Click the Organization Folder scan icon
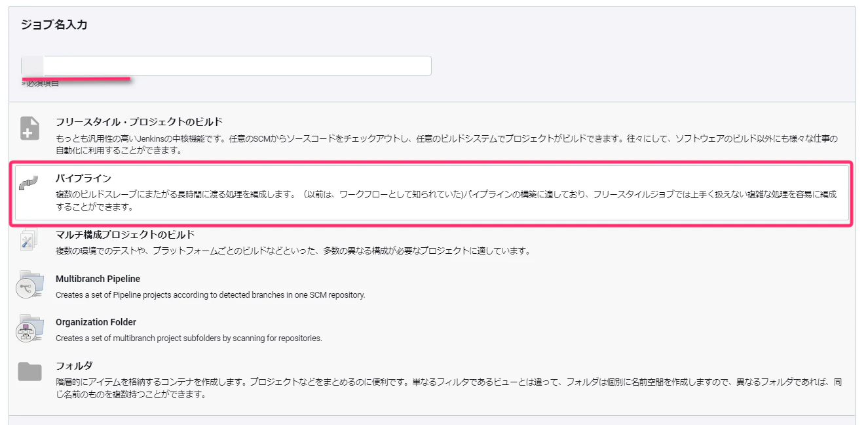 click(x=29, y=328)
